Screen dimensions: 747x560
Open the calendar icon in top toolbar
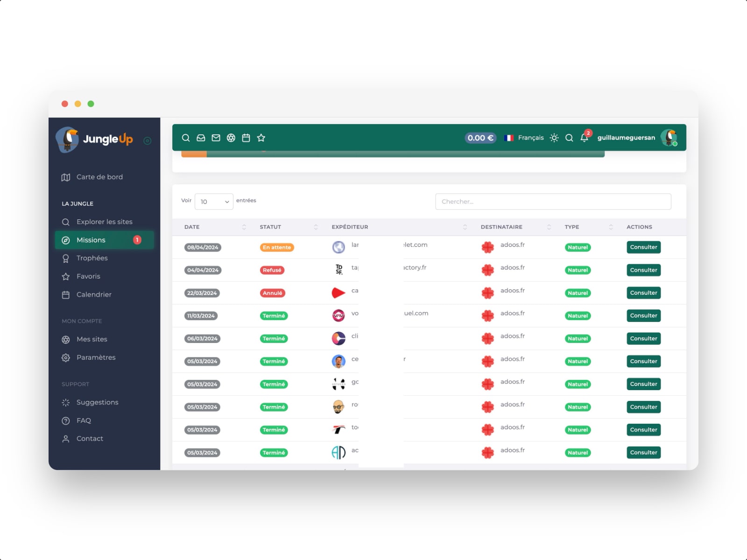point(246,138)
